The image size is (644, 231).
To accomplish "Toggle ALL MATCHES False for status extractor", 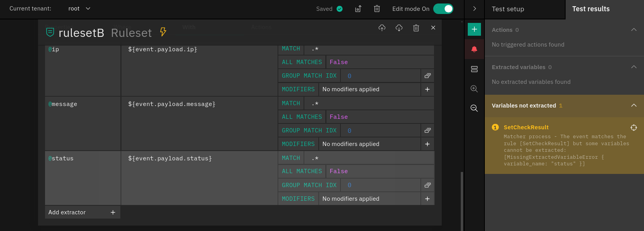I will point(338,171).
